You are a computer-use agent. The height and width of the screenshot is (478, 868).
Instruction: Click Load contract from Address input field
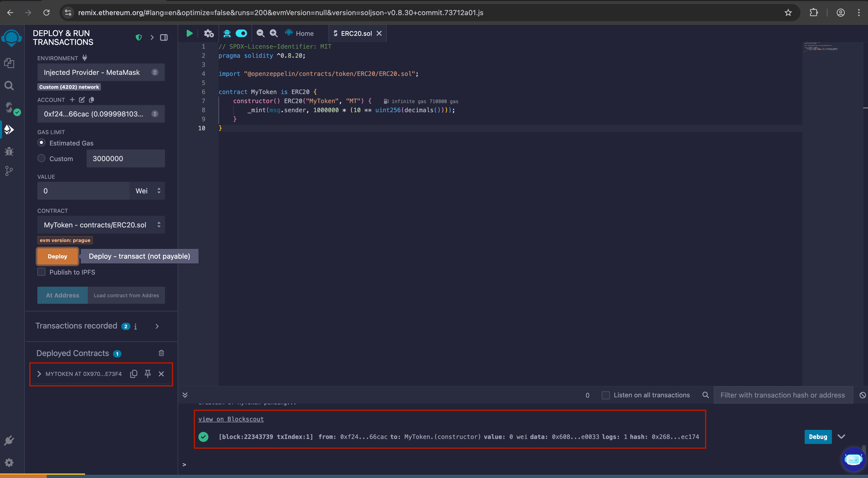126,295
